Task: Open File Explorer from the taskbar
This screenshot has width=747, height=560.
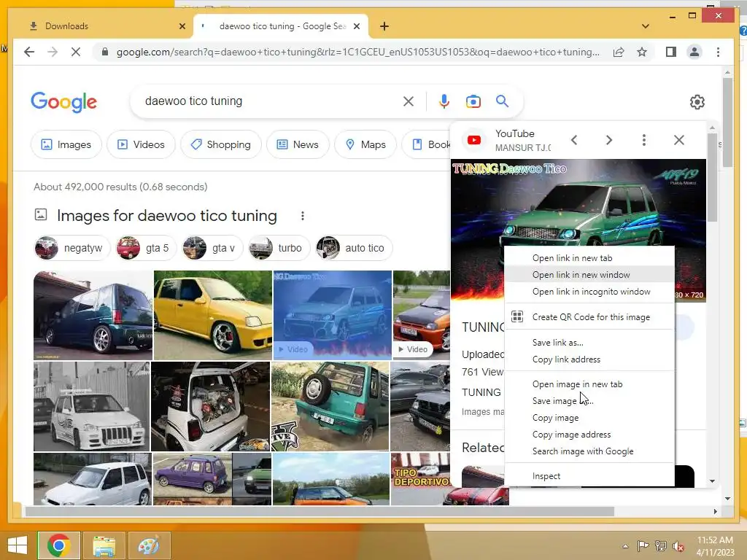Action: [104, 545]
